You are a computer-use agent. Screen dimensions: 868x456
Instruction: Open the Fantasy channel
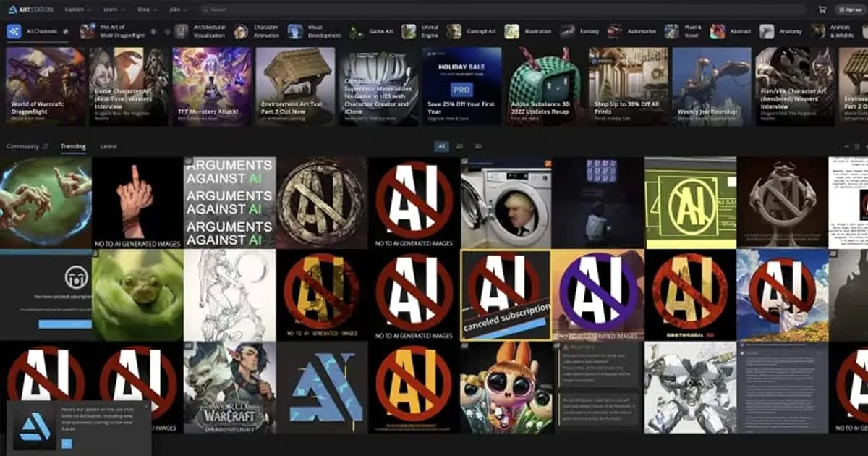coord(579,31)
